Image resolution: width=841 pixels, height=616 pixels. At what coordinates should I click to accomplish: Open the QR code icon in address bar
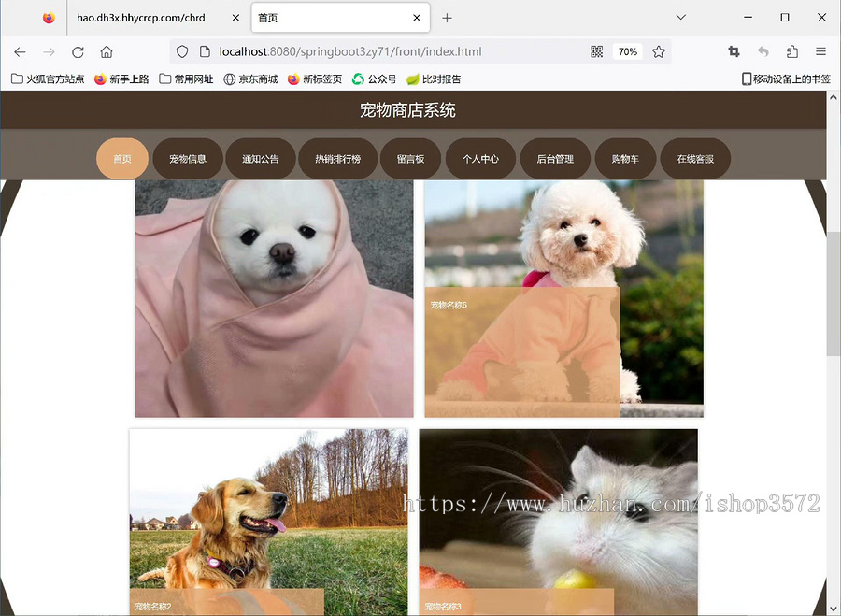tap(596, 51)
